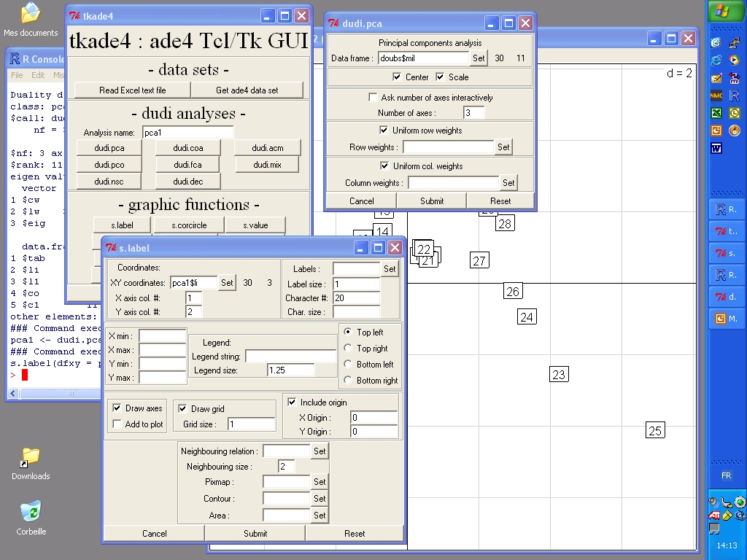
Task: Open the Edit menu in R Console
Action: pyautogui.click(x=38, y=75)
